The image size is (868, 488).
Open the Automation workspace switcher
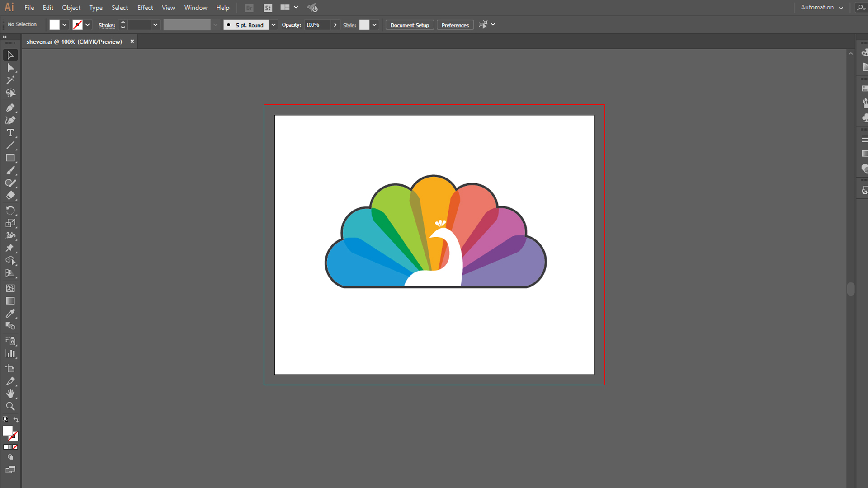(x=821, y=7)
